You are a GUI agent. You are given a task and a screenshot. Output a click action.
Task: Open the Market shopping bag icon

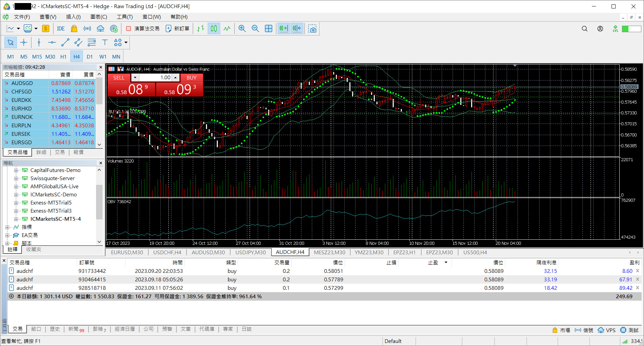[x=74, y=29]
